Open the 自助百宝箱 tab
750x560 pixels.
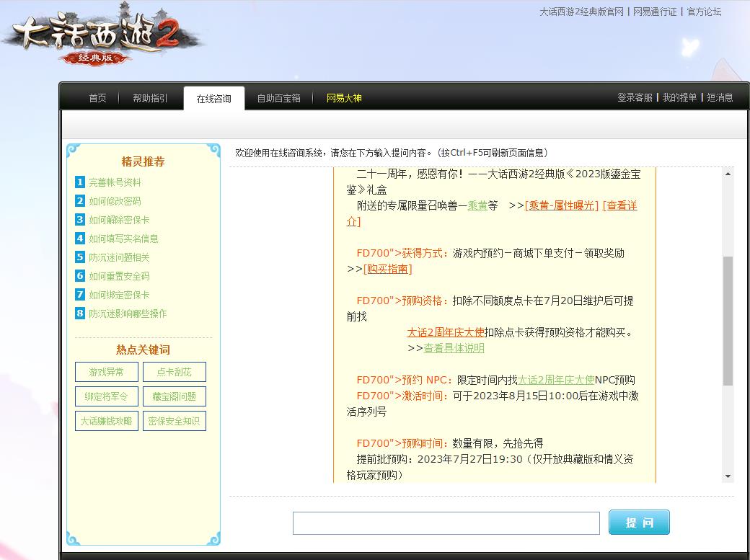click(280, 98)
